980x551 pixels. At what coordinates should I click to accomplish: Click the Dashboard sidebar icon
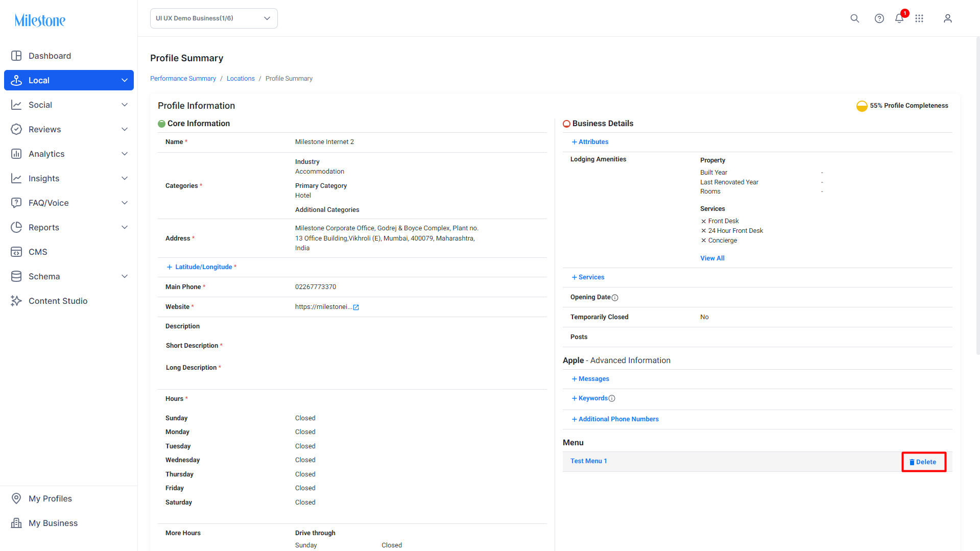pos(16,56)
